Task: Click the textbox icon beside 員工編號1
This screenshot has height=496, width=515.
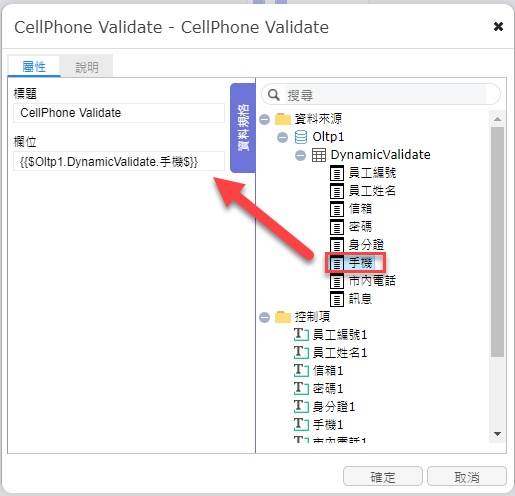Action: tap(301, 335)
